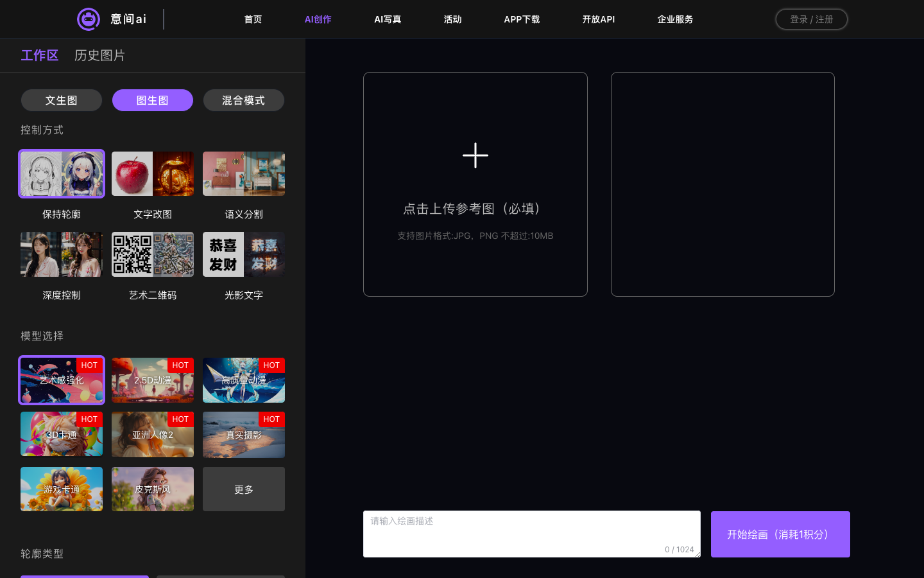Keep 图生图 mode selected
924x578 pixels.
[152, 100]
